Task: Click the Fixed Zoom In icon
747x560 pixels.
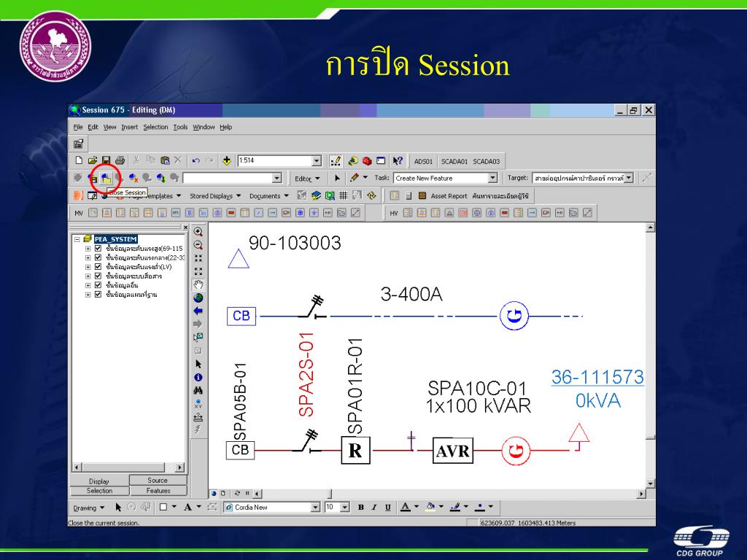Action: [x=198, y=258]
